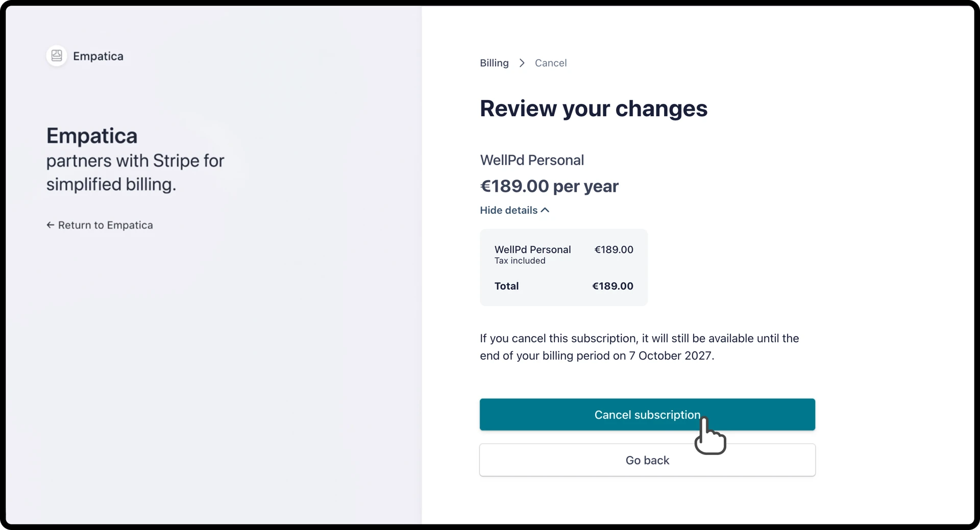Click the €189.00 per year price
Screen dimensions: 980x530
(549, 186)
